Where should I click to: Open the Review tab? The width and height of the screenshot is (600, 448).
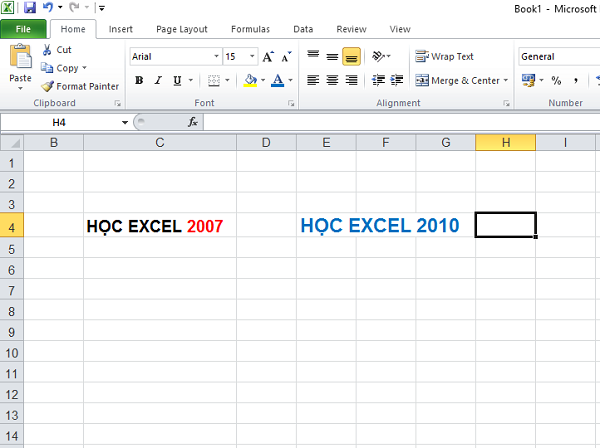[351, 29]
